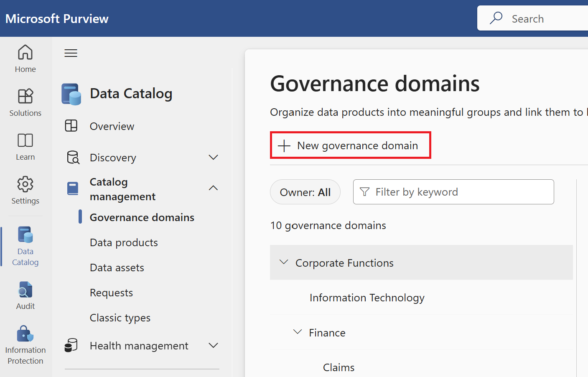This screenshot has height=377, width=588.
Task: Collapse the Catalog management chevron
Action: [213, 188]
